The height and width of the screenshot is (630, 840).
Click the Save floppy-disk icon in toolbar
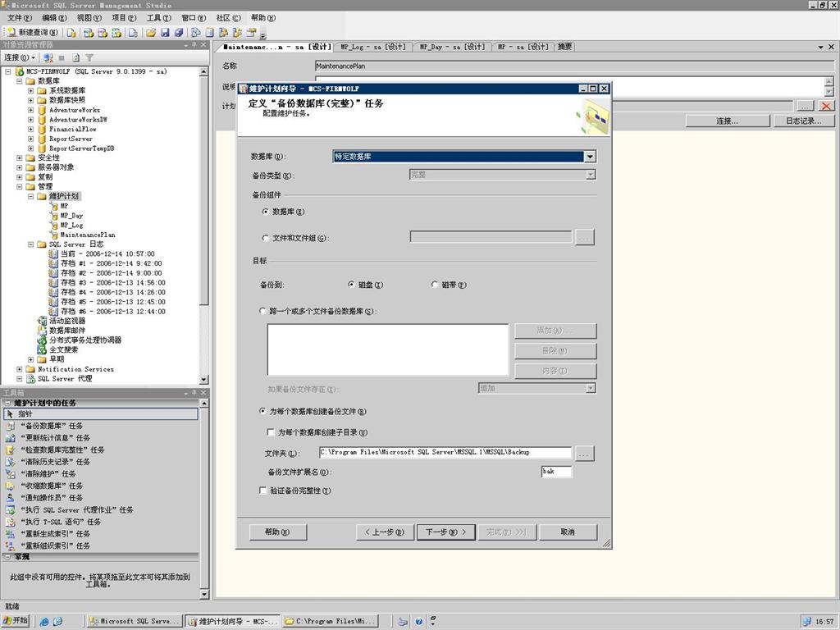pos(165,33)
